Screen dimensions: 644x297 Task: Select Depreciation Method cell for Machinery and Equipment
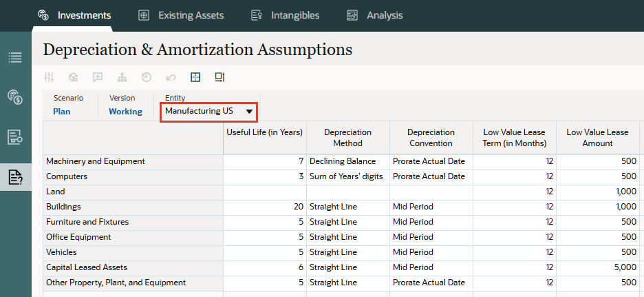(x=347, y=161)
